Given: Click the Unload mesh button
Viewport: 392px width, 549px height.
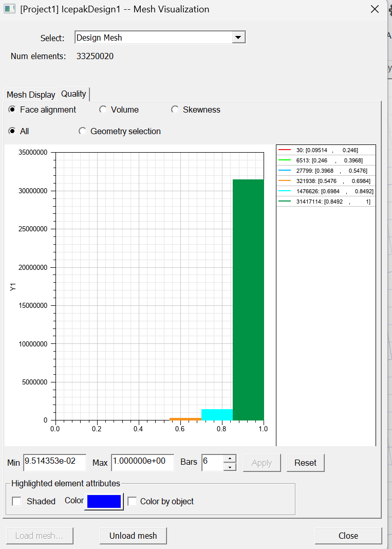Looking at the screenshot, I should tap(133, 536).
